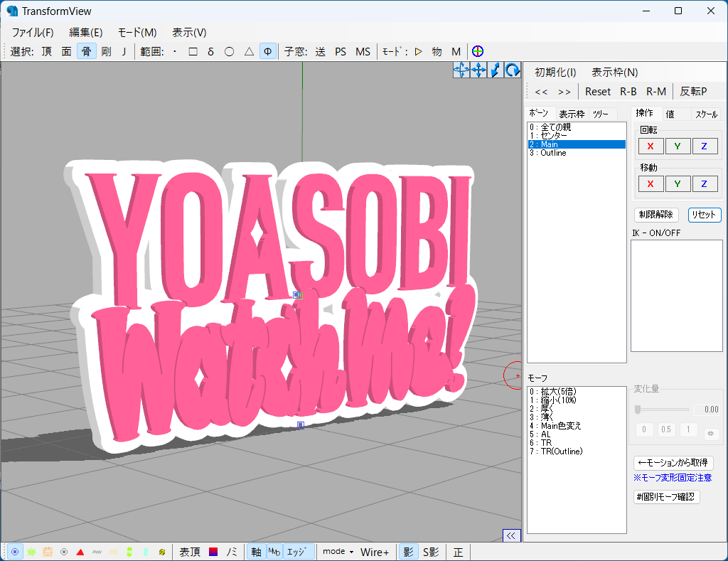This screenshot has height=561, width=728.
Task: Click rotation Y button under 回転
Action: coord(678,146)
